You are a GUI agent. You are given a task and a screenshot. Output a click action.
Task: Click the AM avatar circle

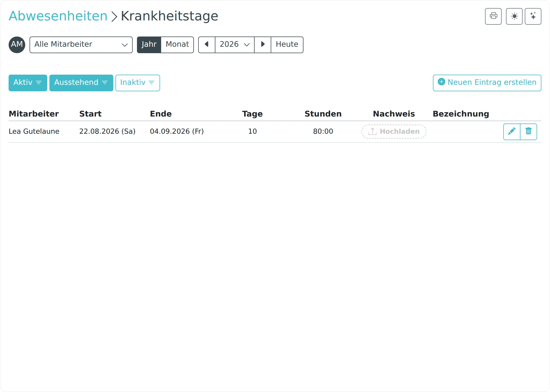click(x=17, y=45)
